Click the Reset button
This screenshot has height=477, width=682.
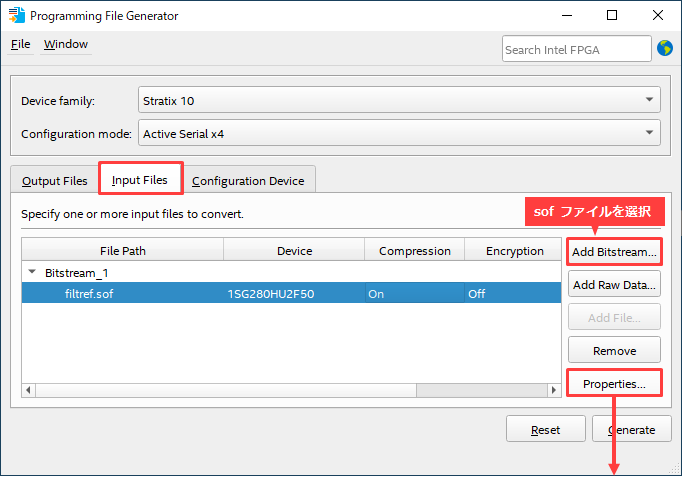click(545, 429)
